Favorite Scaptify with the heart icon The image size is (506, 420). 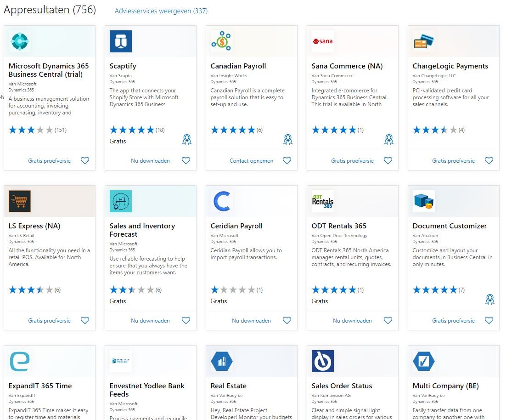point(186,160)
